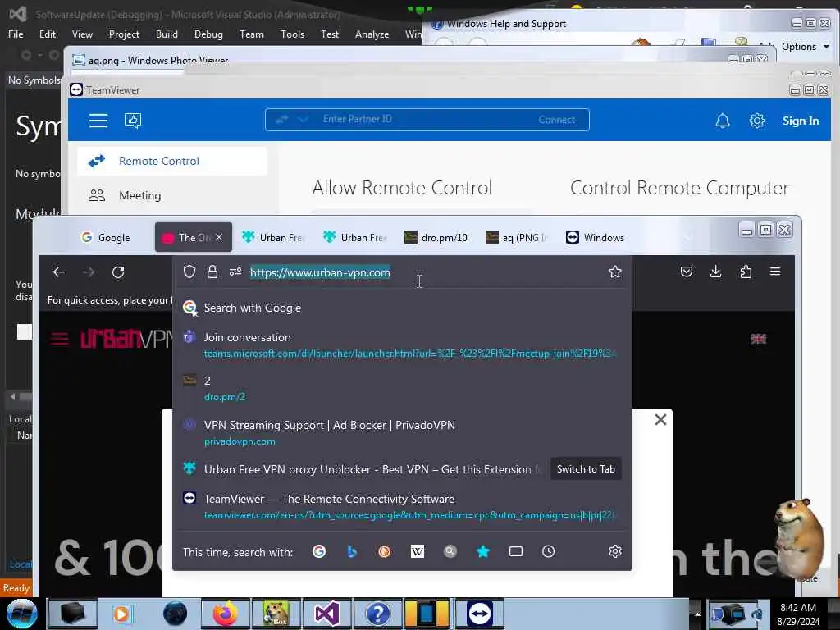Click the address bar URL text
This screenshot has width=840, height=630.
tap(320, 272)
